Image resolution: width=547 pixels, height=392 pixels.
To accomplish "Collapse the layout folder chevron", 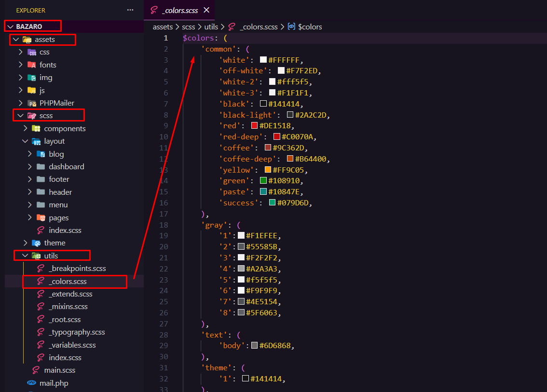I will (25, 141).
